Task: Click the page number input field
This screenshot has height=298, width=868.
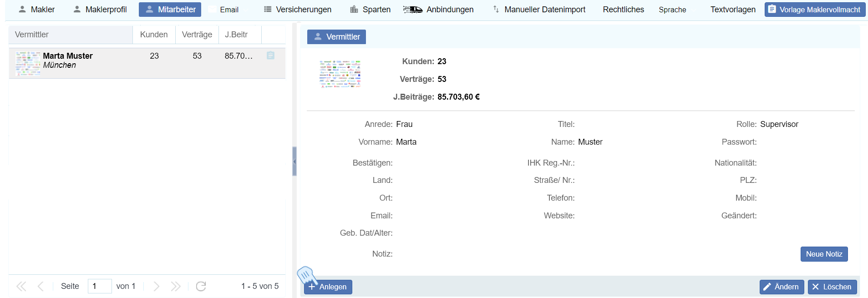Action: pos(100,286)
